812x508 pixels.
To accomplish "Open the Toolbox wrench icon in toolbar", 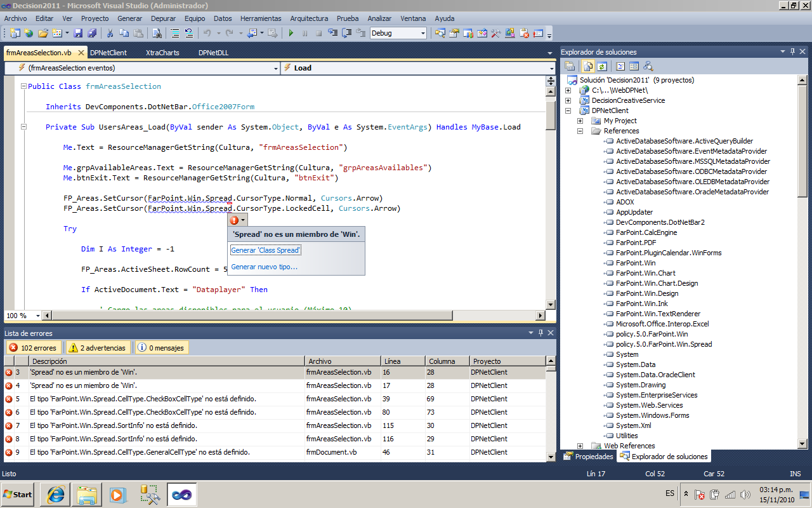I will pyautogui.click(x=495, y=33).
